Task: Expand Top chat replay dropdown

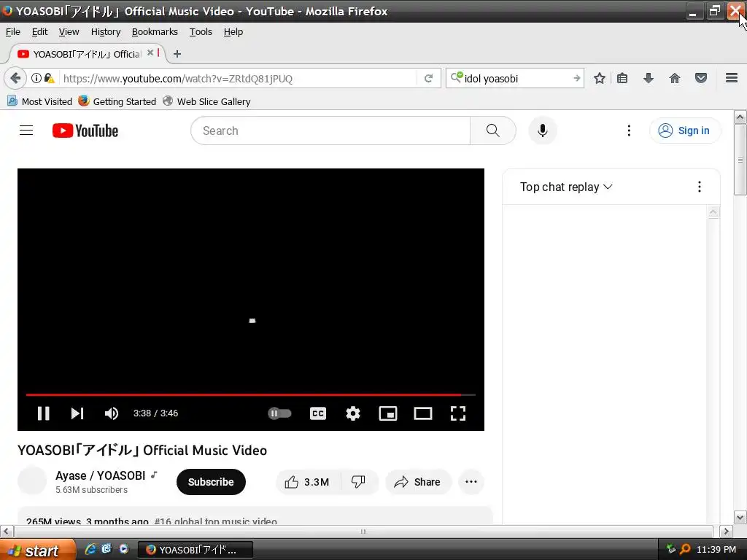Action: pyautogui.click(x=566, y=187)
